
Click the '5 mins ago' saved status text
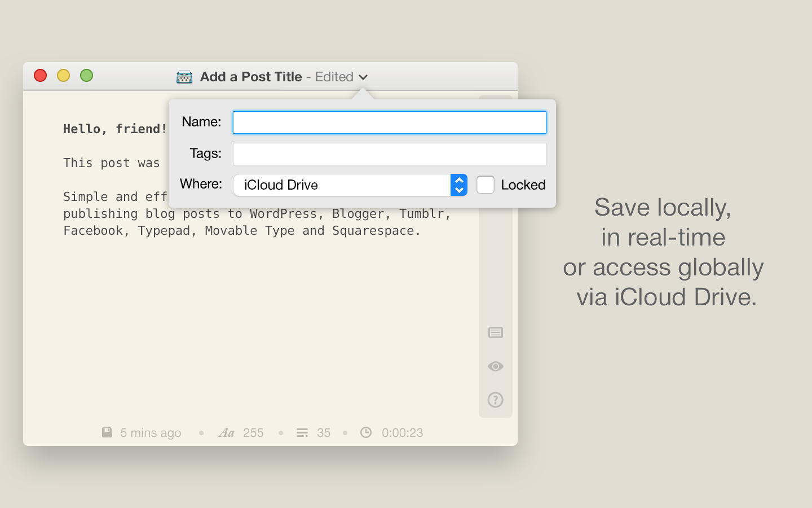[151, 433]
